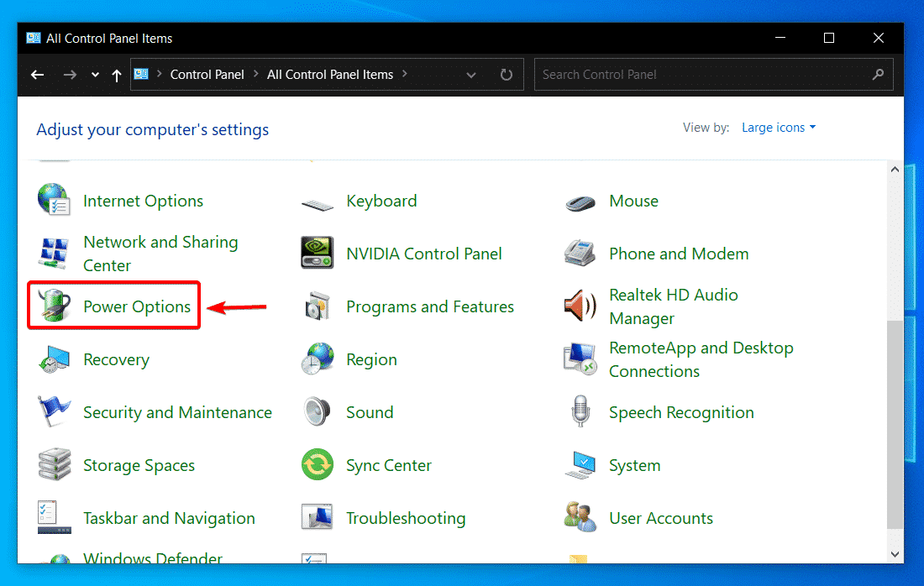
Task: Click the Security and Maintenance flag icon
Action: [55, 411]
